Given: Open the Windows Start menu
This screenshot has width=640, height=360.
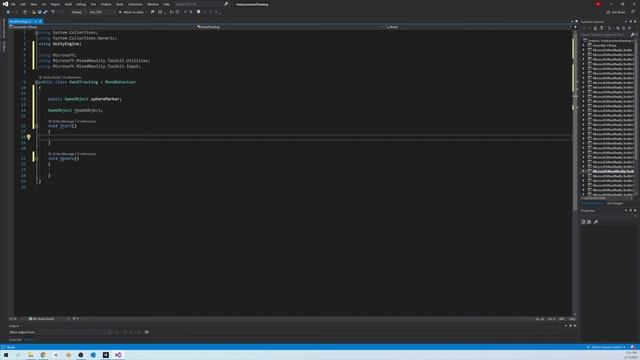Looking at the screenshot, I should point(6,355).
